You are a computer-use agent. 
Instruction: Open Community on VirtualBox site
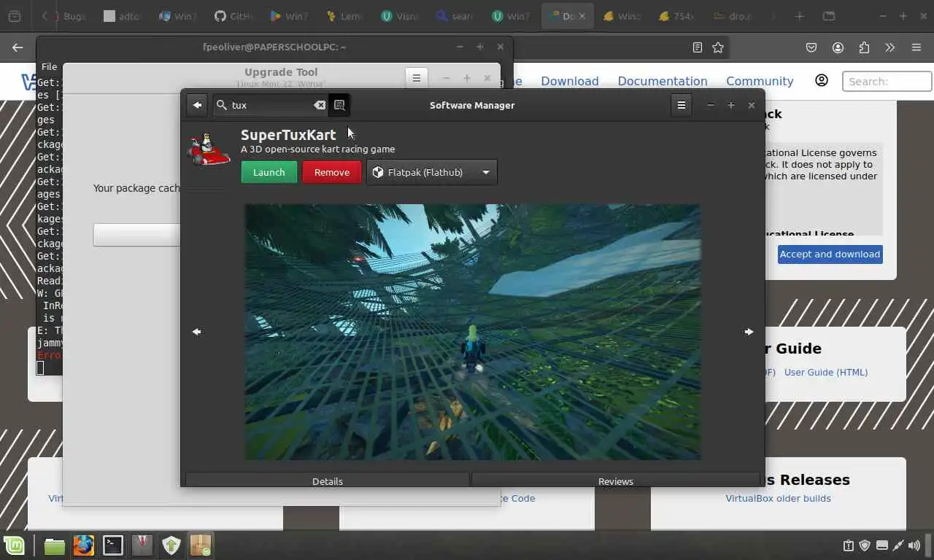point(760,81)
